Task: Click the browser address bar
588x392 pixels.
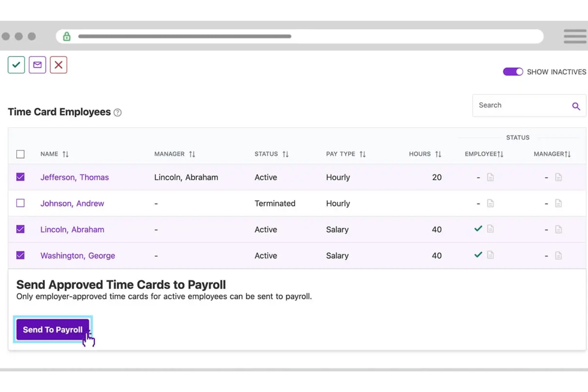Action: (x=300, y=36)
